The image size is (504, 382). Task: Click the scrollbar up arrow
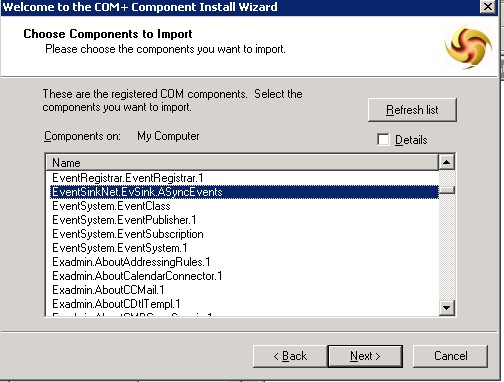click(447, 162)
